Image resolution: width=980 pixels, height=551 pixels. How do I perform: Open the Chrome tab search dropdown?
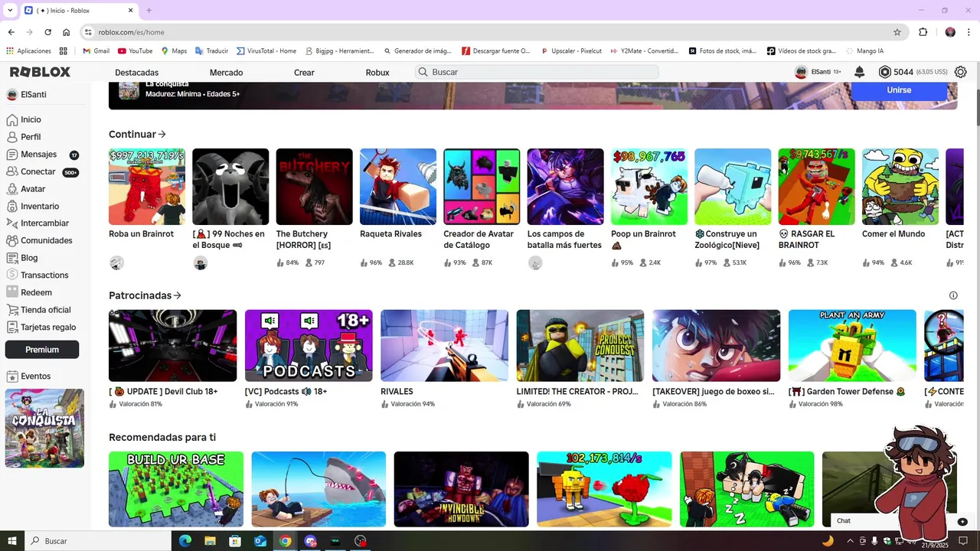(x=10, y=10)
